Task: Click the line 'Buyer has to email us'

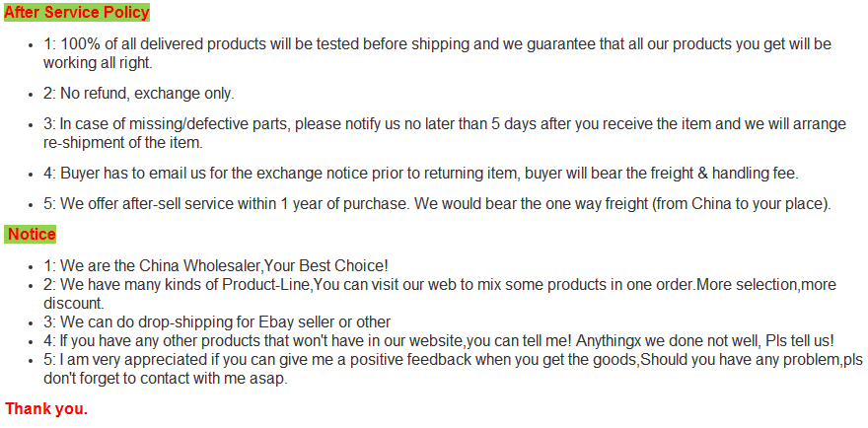Action: coord(419,174)
